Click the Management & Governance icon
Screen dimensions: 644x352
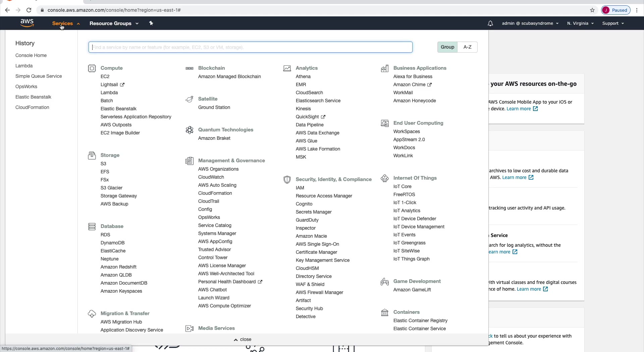(x=190, y=161)
